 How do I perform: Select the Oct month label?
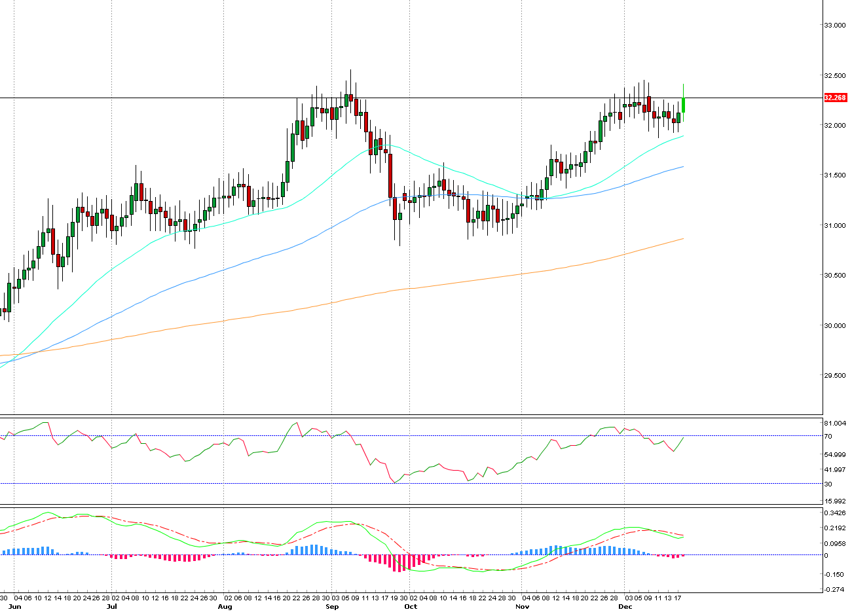tap(411, 607)
